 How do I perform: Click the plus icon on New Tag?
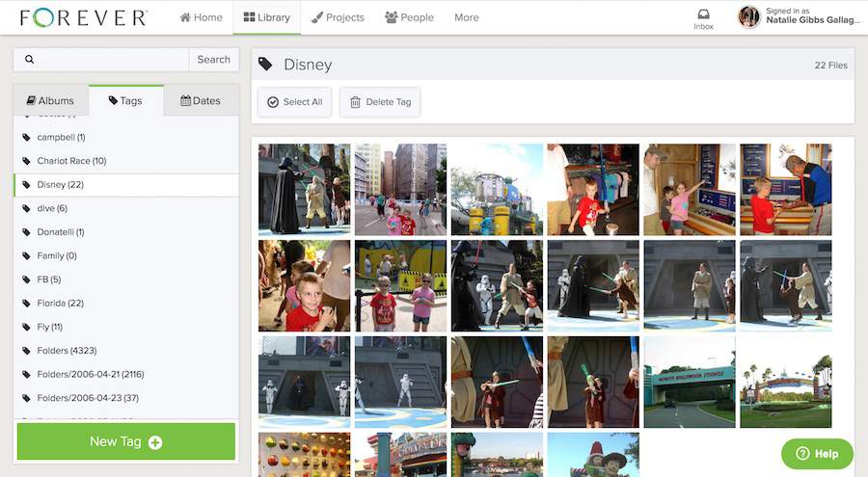coord(155,442)
